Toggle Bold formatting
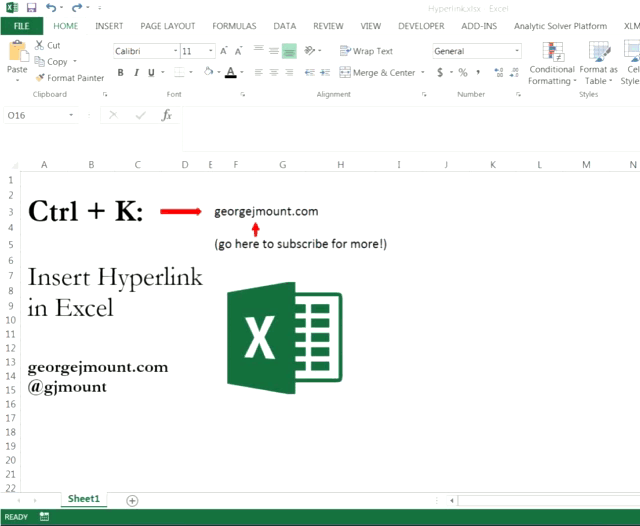 [120, 73]
